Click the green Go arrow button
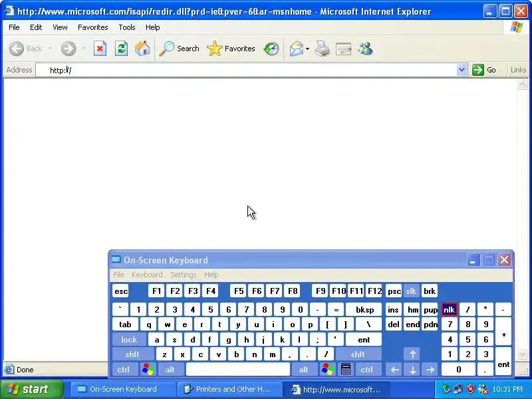The image size is (532, 399). click(x=478, y=70)
